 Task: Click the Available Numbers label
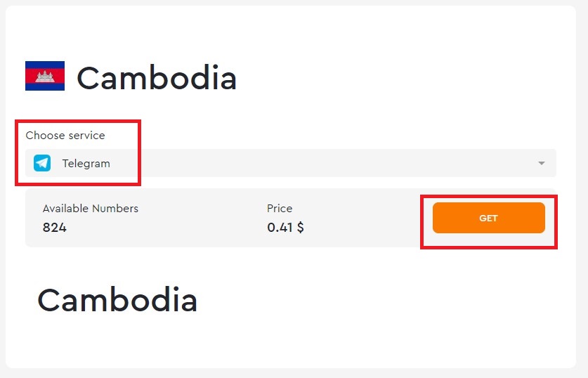point(91,209)
